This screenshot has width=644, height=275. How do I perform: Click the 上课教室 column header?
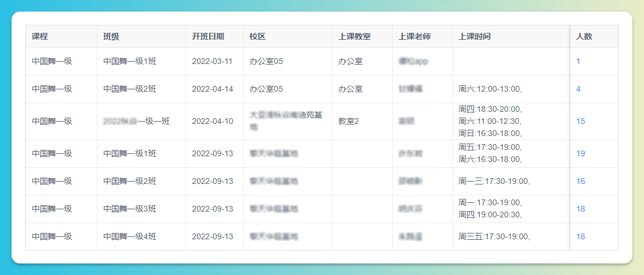[x=354, y=36]
